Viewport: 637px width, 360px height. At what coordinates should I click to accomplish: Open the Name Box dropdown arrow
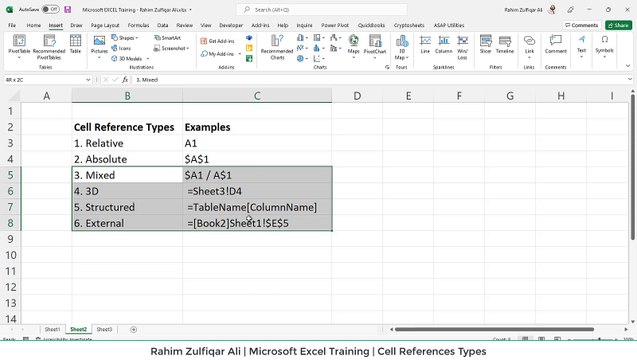[88, 80]
